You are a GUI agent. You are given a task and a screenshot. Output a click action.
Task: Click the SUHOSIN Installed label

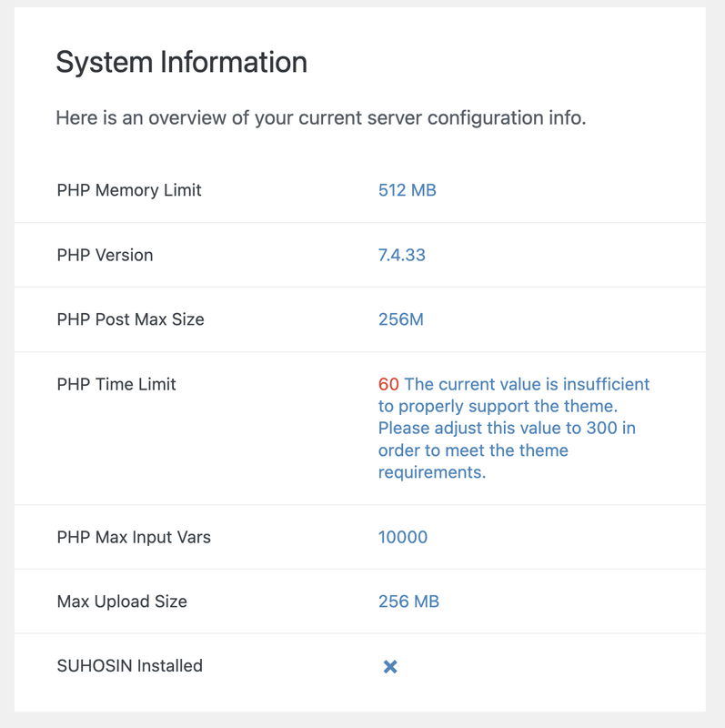click(130, 666)
